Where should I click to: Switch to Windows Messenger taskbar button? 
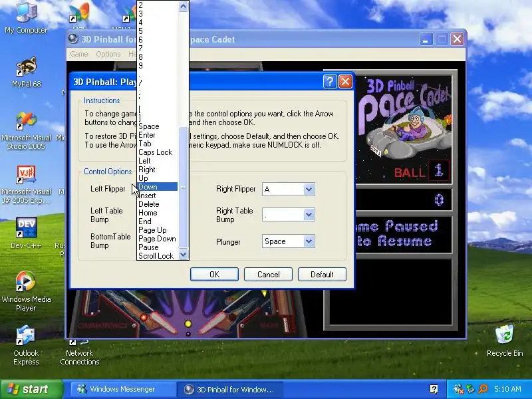point(122,390)
